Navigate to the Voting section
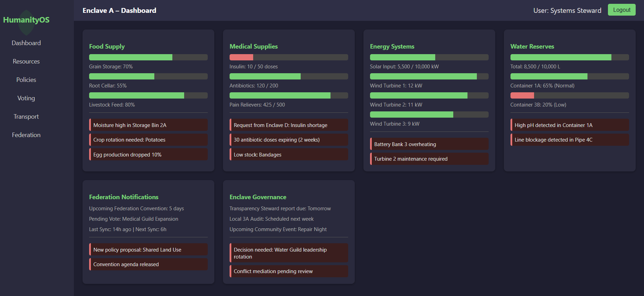This screenshot has width=644, height=296. point(26,98)
